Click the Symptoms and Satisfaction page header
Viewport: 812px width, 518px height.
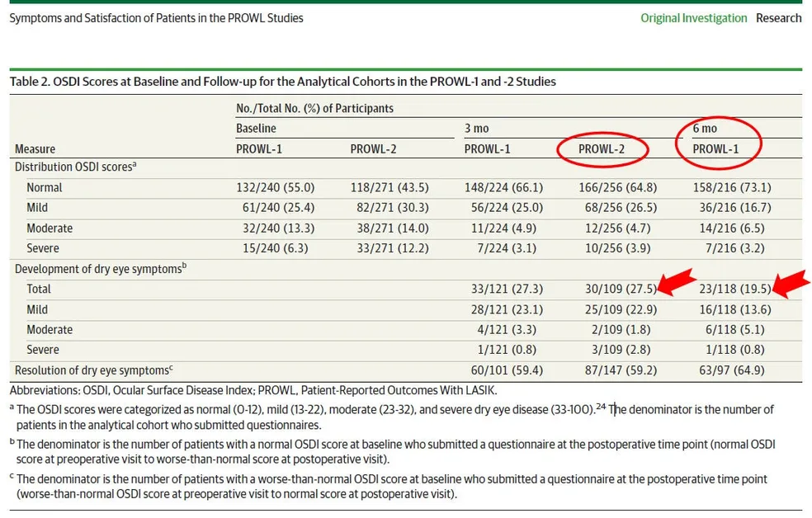pyautogui.click(x=156, y=18)
